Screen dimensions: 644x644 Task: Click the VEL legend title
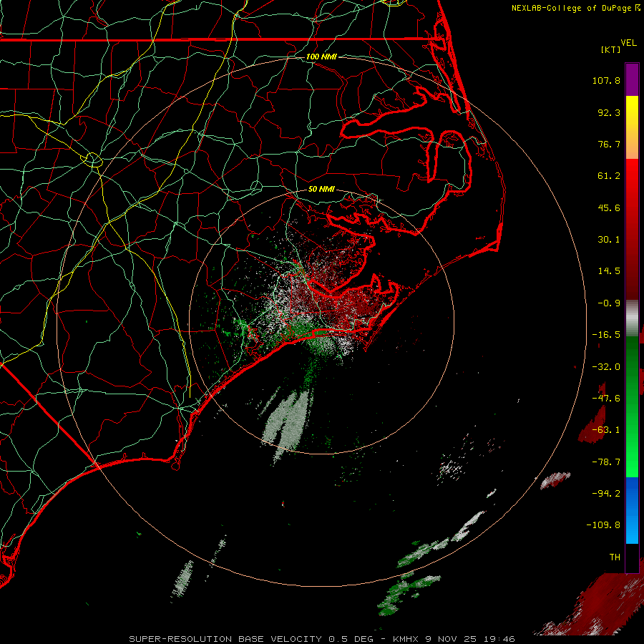628,43
